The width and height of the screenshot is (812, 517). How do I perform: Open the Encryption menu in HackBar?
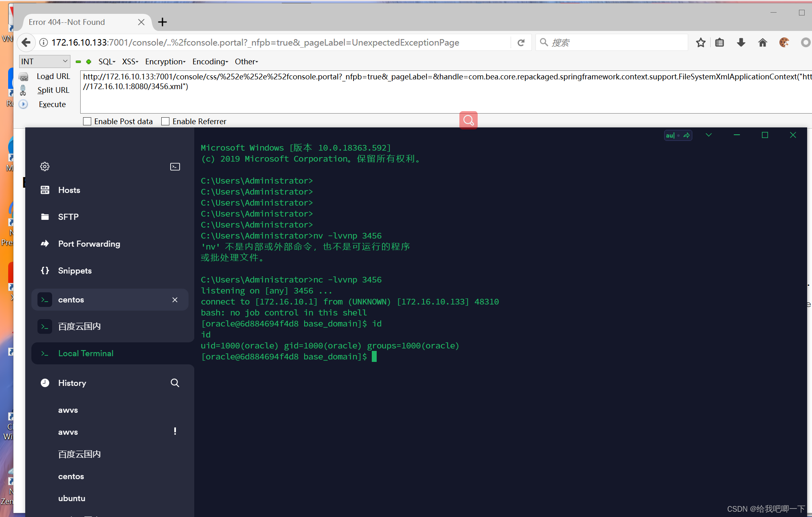(165, 61)
